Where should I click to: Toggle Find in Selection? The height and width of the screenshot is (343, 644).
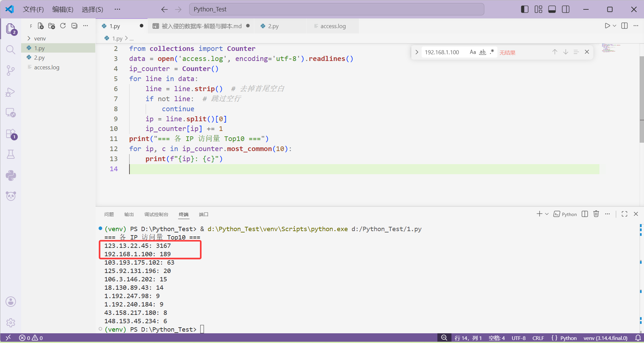[x=576, y=52]
